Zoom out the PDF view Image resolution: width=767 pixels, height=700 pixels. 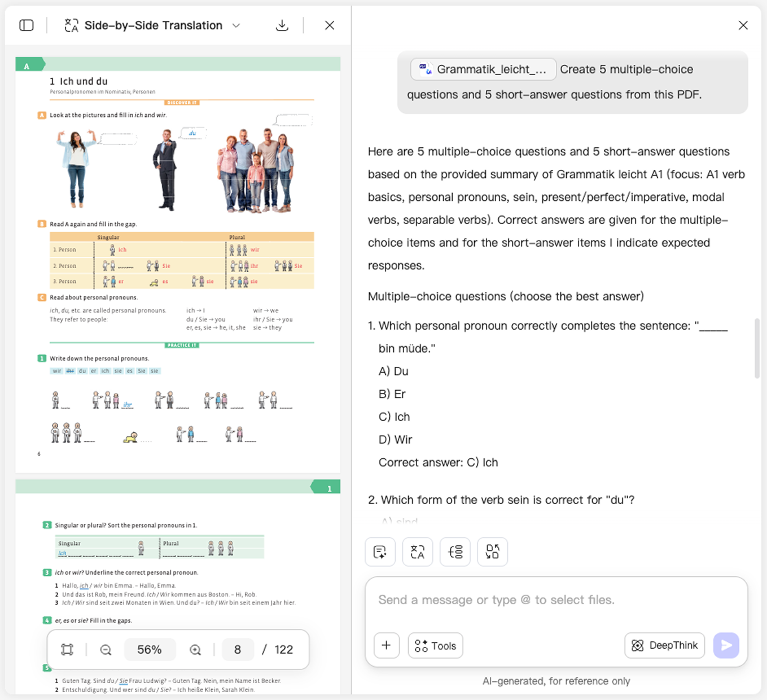[105, 650]
